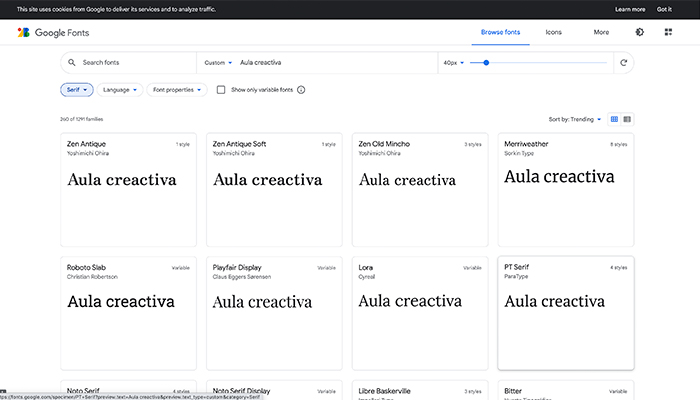Click the Noto Serif Display title

click(242, 391)
